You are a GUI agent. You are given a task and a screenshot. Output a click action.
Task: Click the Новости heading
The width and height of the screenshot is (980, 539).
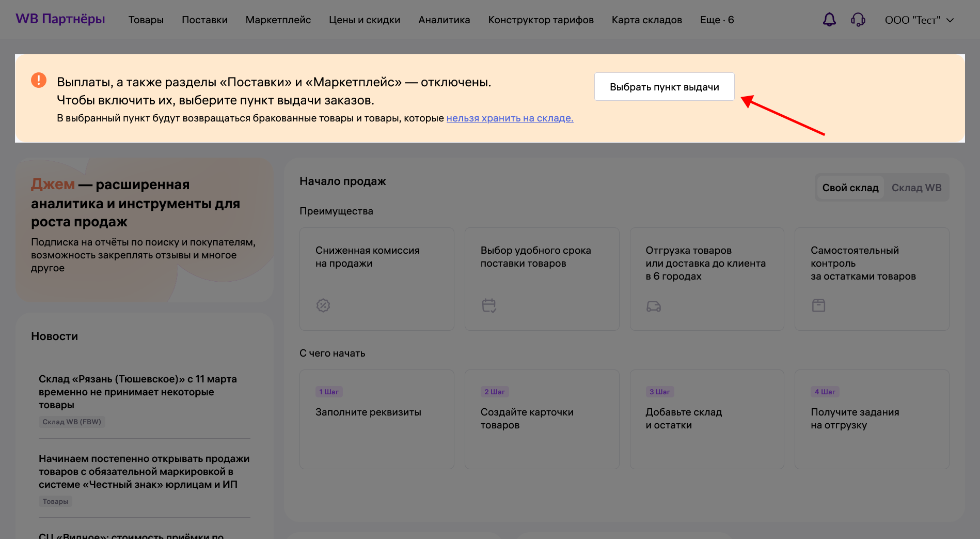54,336
